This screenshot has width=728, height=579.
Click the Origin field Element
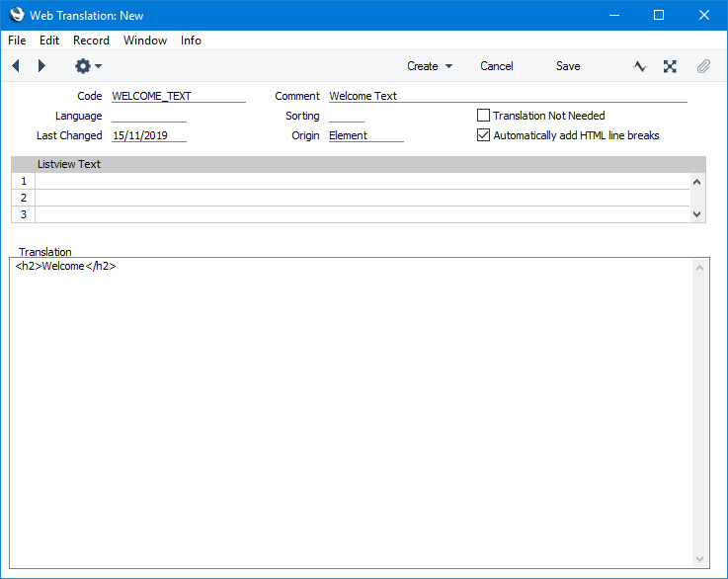click(x=365, y=135)
